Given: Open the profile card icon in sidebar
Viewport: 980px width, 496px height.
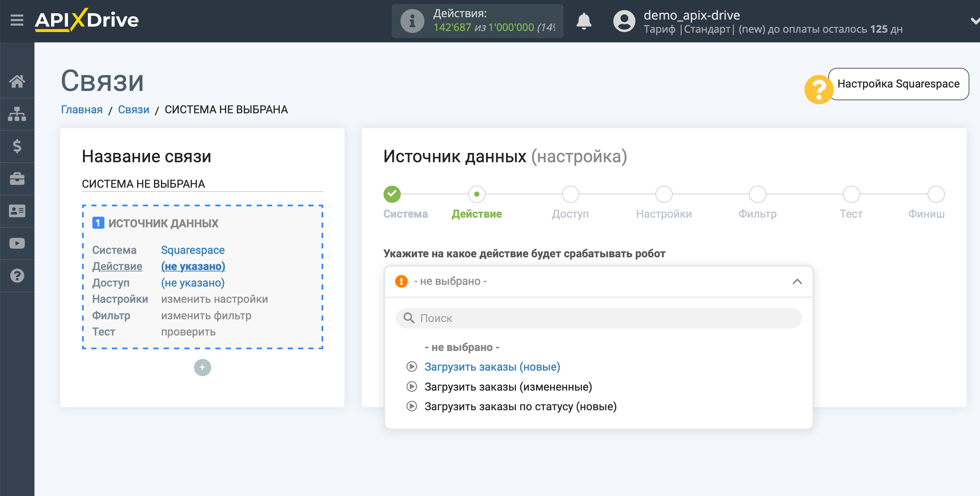Looking at the screenshot, I should pyautogui.click(x=17, y=211).
